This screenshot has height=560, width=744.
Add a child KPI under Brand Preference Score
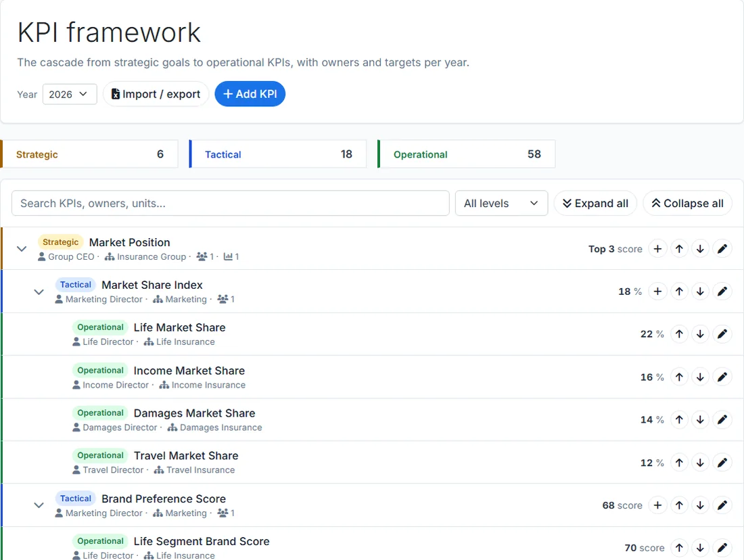[x=657, y=505]
